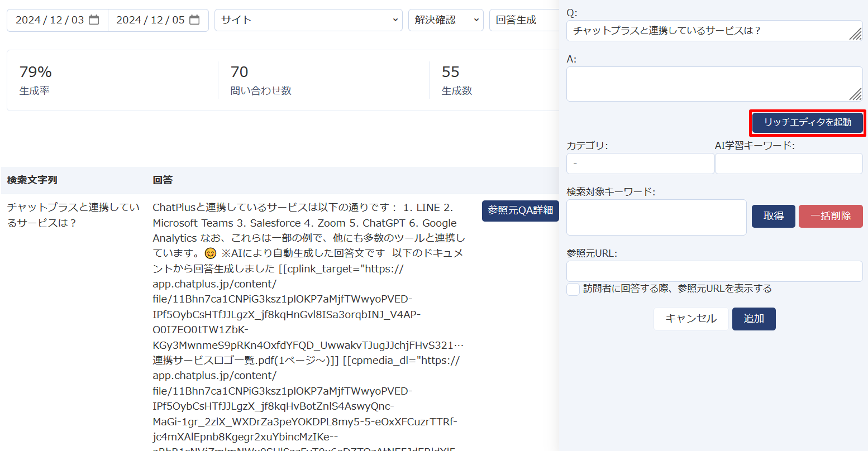Click the 回答 column header
The width and height of the screenshot is (868, 451).
pyautogui.click(x=163, y=180)
